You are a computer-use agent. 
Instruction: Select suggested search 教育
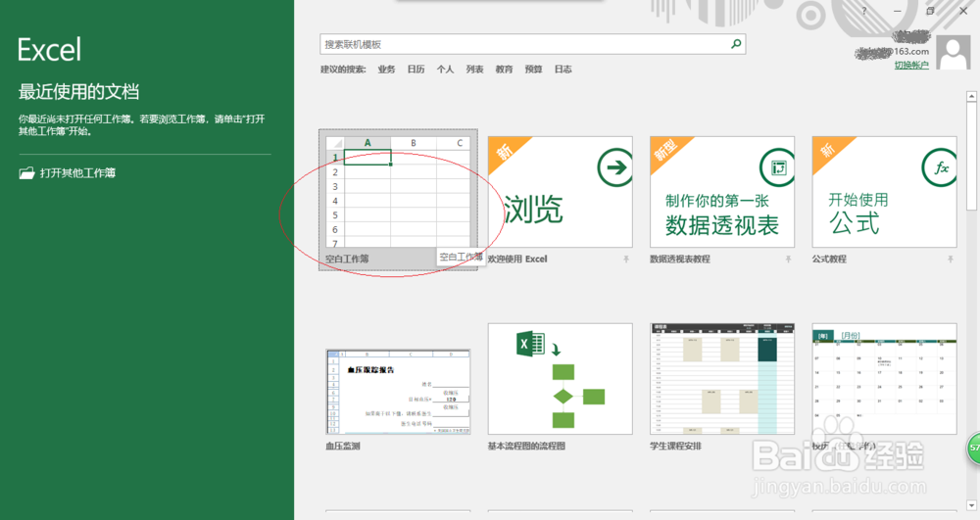(x=504, y=70)
